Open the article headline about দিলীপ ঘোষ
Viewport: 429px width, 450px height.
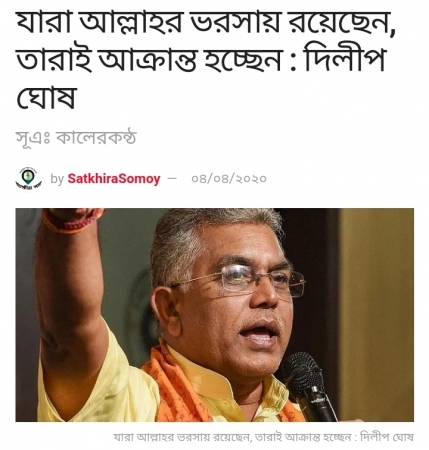click(206, 59)
